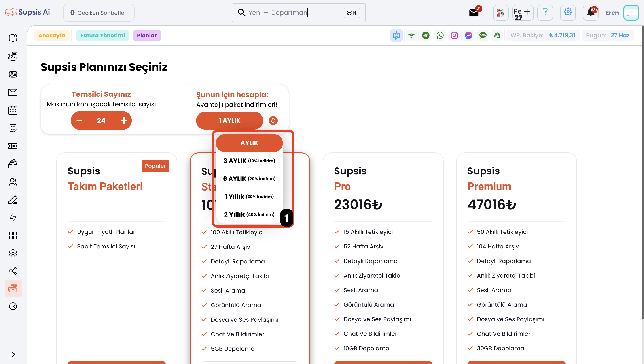
Task: Open the grid apps sidebar icon
Action: [x=13, y=235]
